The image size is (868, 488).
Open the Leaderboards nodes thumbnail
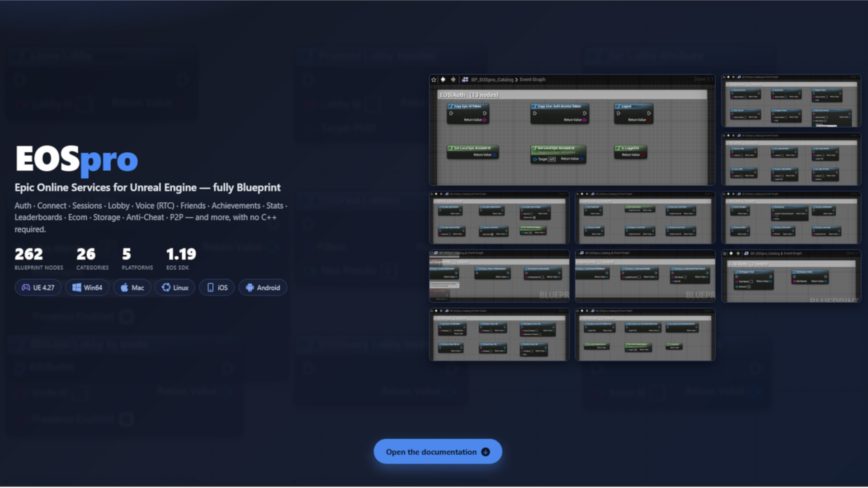pos(645,276)
